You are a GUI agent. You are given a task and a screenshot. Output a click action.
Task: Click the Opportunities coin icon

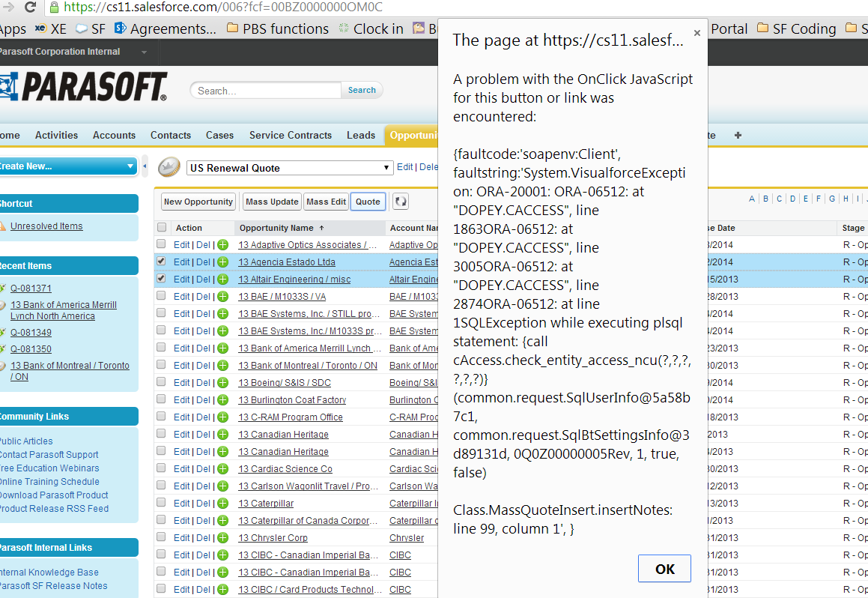(x=169, y=166)
